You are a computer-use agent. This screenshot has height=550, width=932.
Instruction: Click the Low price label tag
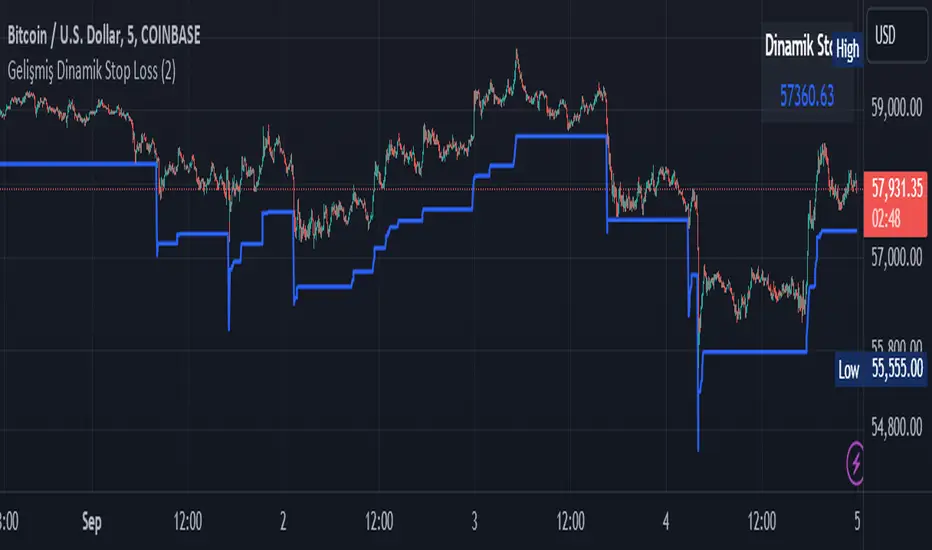(x=848, y=370)
